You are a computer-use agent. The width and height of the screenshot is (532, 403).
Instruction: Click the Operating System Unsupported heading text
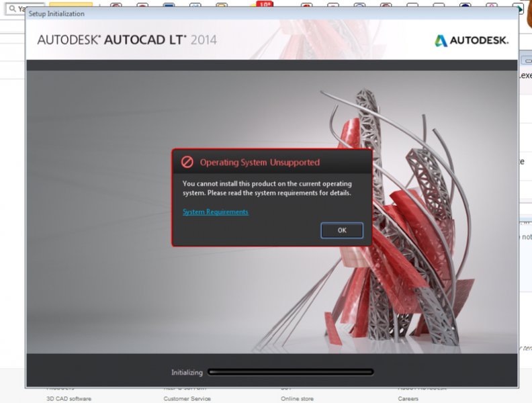click(260, 163)
